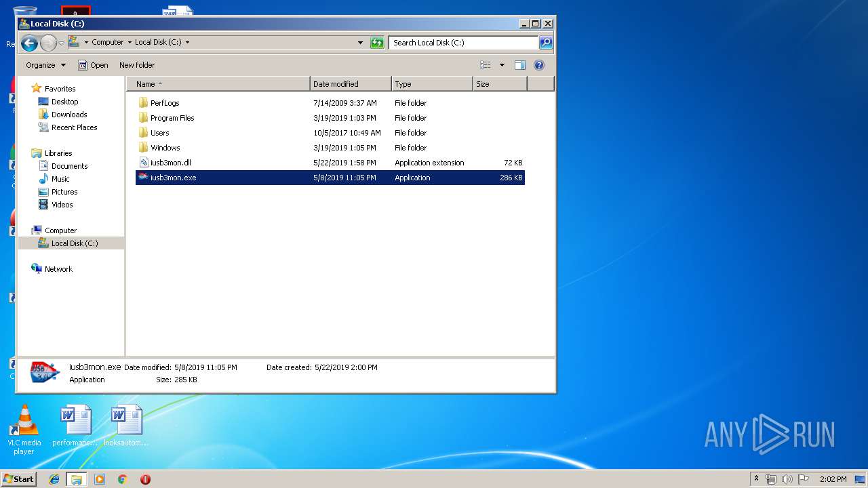Toggle the preview pane

click(x=520, y=65)
